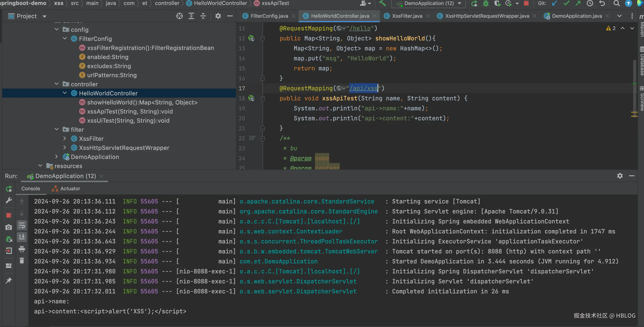Toggle soft-wrap in the console
This screenshot has width=644, height=327.
tap(22, 225)
